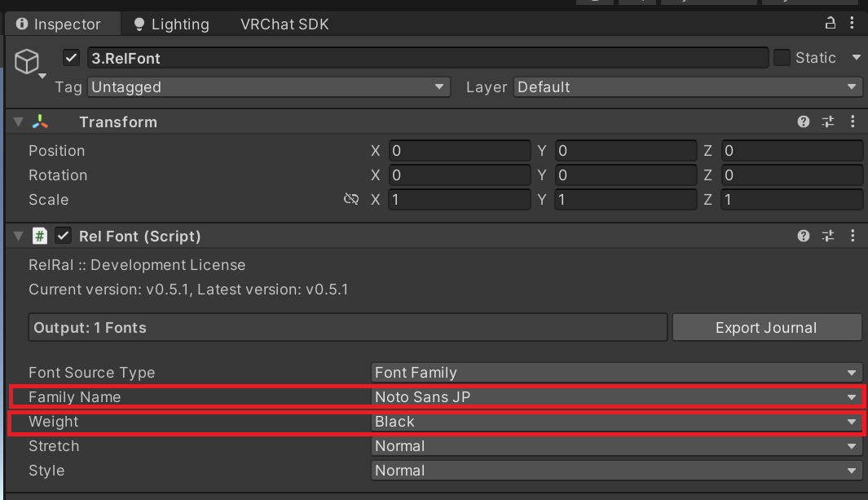Image resolution: width=868 pixels, height=500 pixels.
Task: Click the Scale label
Action: point(49,199)
